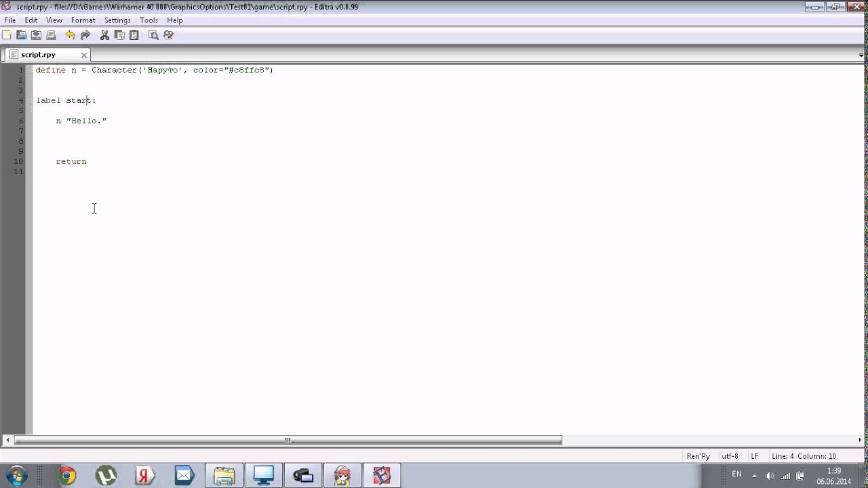Image resolution: width=868 pixels, height=488 pixels.
Task: Click the EN language indicator
Action: 736,474
